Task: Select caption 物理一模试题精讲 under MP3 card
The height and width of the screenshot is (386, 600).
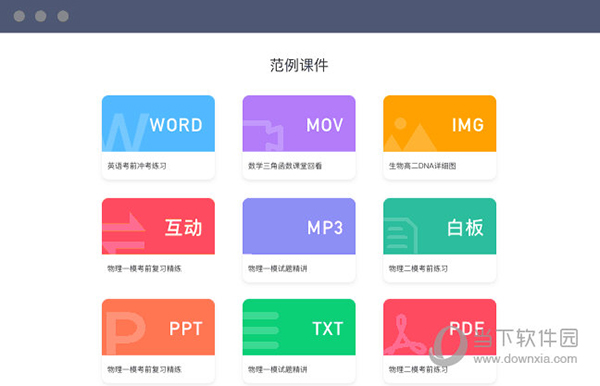Action: pos(278,269)
